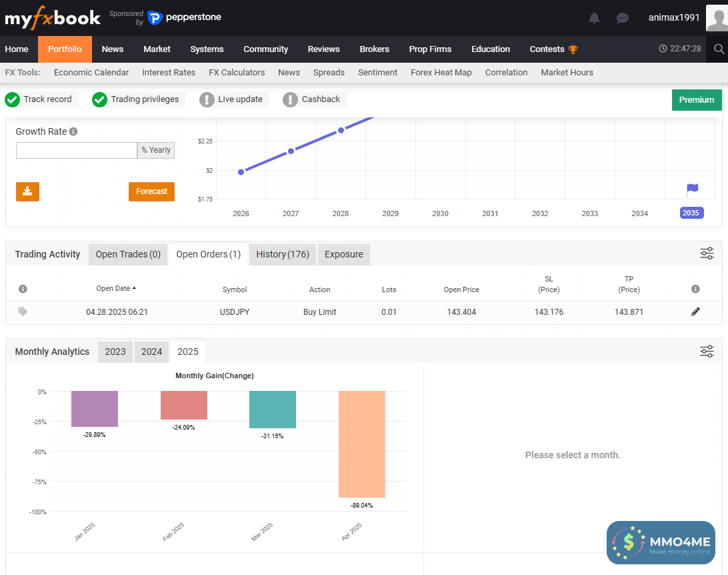Sort orders by Open Date column
728x575 pixels.
(x=115, y=289)
